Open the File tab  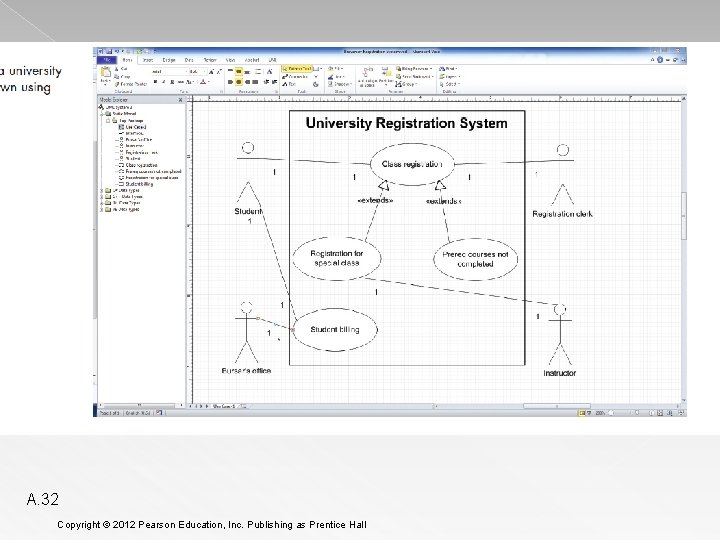(x=107, y=60)
